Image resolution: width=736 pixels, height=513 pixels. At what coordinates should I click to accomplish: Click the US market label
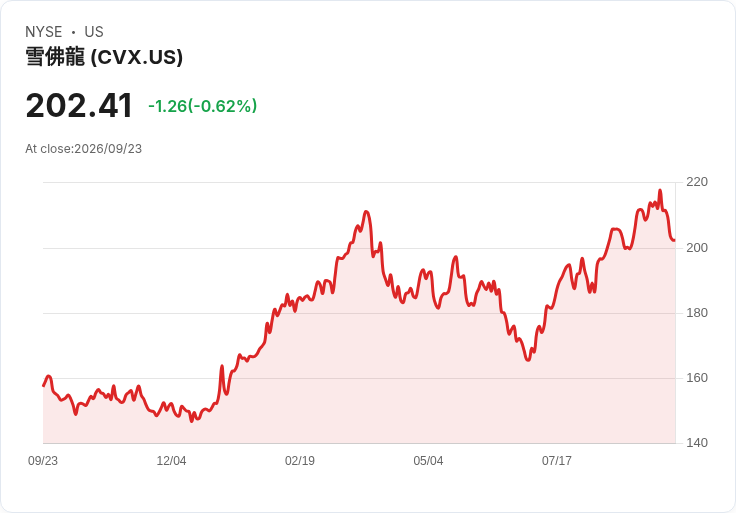click(x=94, y=32)
